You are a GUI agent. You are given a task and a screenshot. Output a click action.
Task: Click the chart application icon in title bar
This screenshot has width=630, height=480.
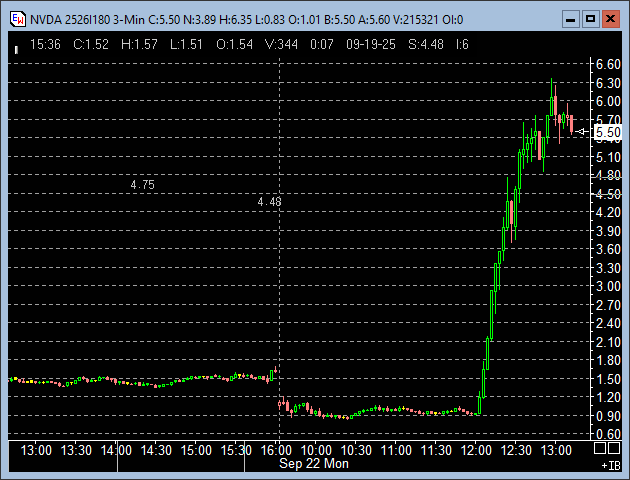(x=17, y=18)
